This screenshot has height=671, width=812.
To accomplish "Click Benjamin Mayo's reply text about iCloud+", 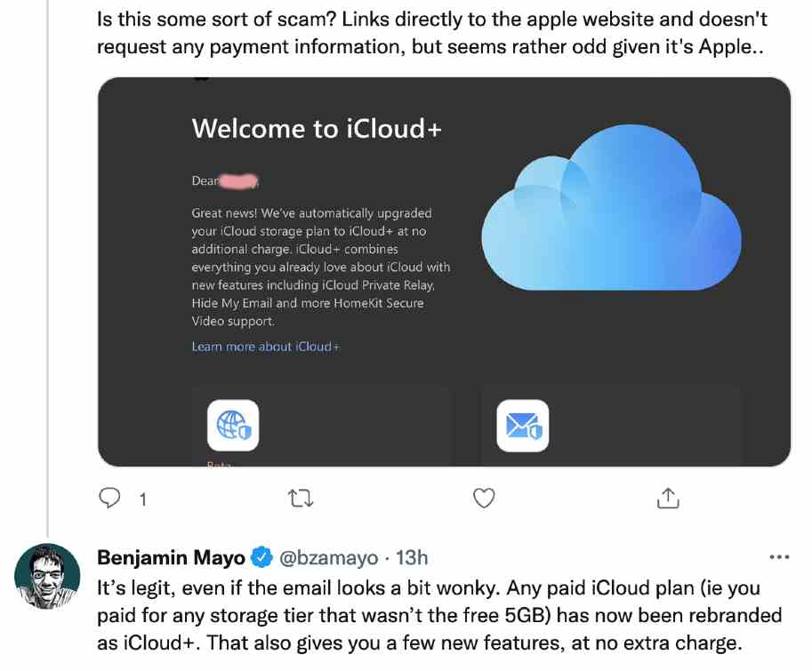I will tap(439, 616).
